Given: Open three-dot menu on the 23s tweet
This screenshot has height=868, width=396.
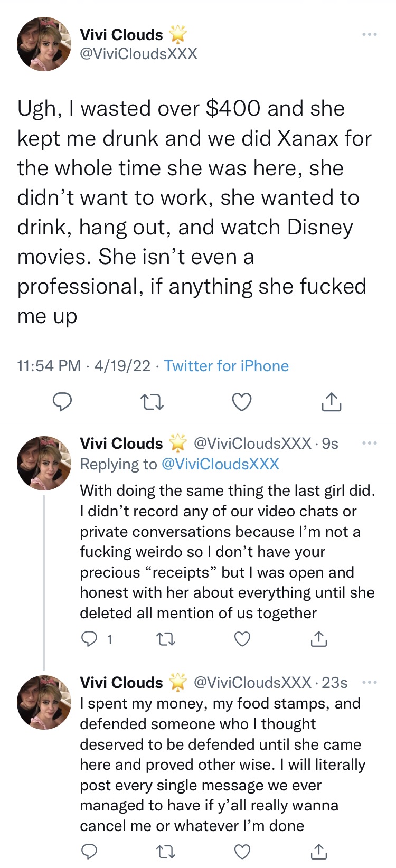Looking at the screenshot, I should 370,682.
